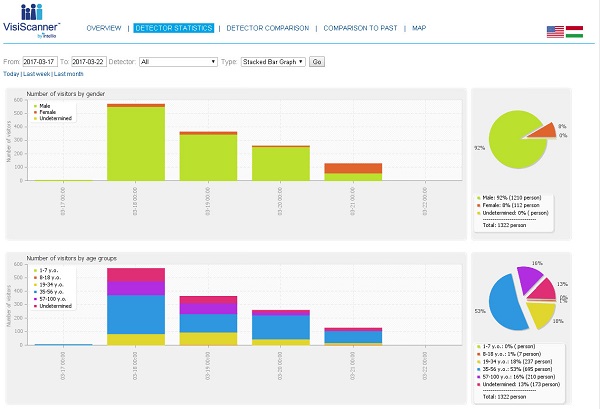Screen dimensions: 600x409
Task: Click the purple 57-100 segment of 03-18 age bar
Action: [x=136, y=288]
